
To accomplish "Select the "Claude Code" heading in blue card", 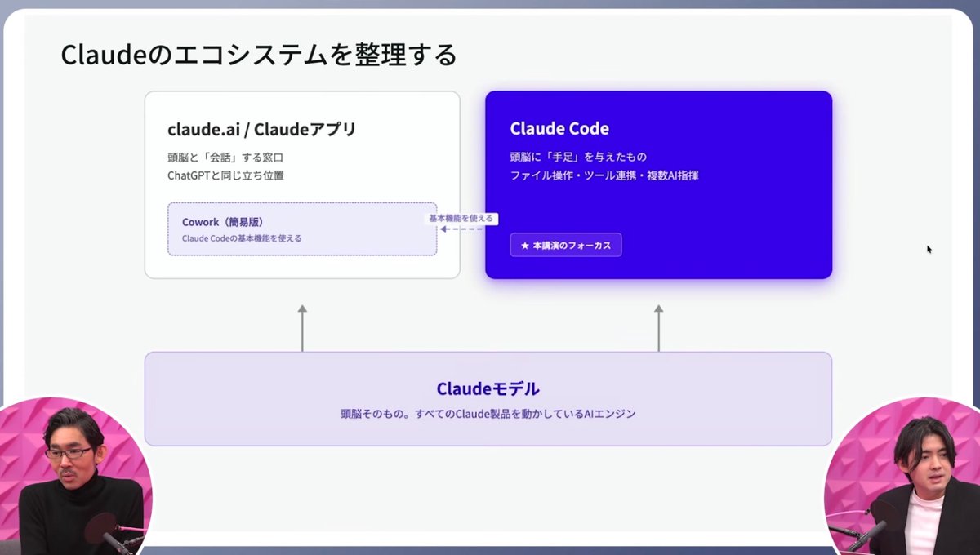I will [559, 129].
